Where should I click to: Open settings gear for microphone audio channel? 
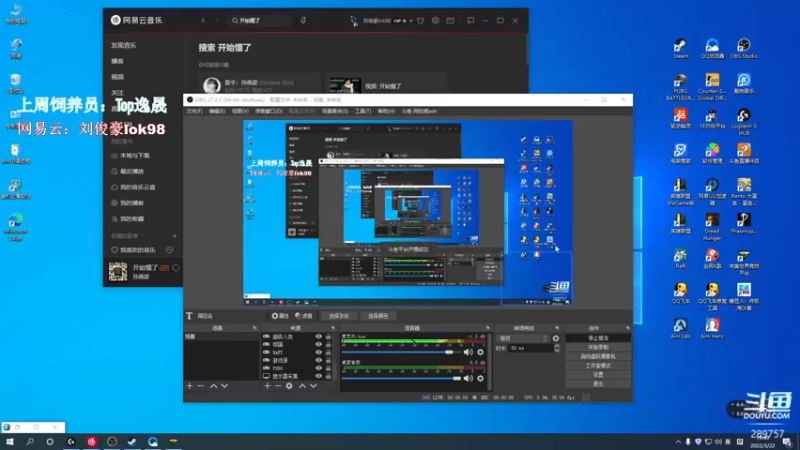(x=480, y=352)
